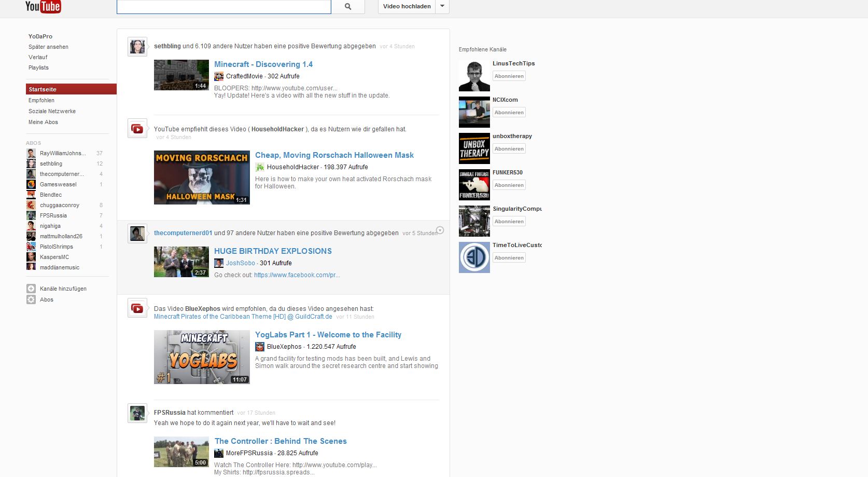Image resolution: width=868 pixels, height=477 pixels.
Task: Click Blendtec avatar in Abos list
Action: click(31, 195)
